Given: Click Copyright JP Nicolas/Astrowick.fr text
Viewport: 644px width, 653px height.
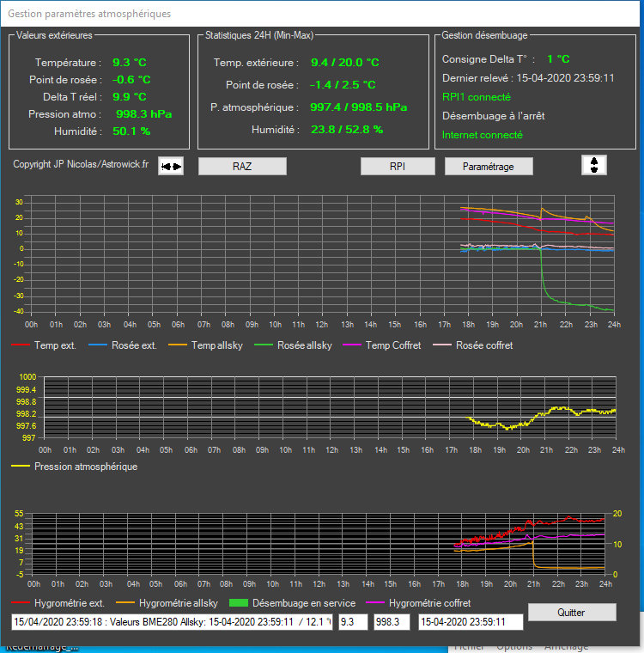Looking at the screenshot, I should point(81,164).
